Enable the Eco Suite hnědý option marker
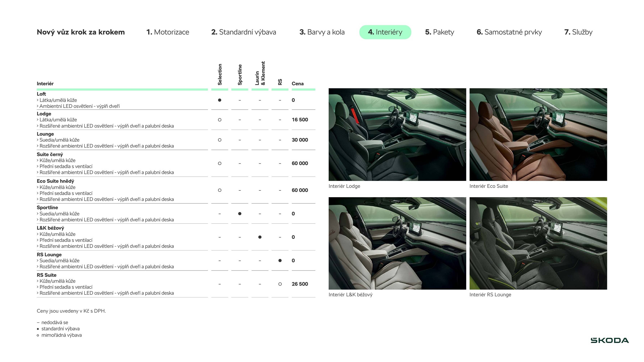 coord(220,190)
